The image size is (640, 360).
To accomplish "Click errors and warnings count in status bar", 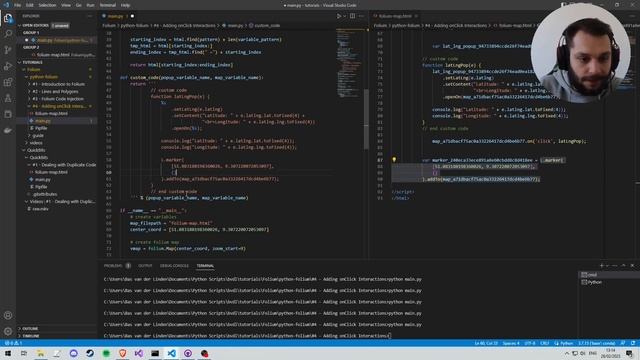I will pyautogui.click(x=13, y=343).
